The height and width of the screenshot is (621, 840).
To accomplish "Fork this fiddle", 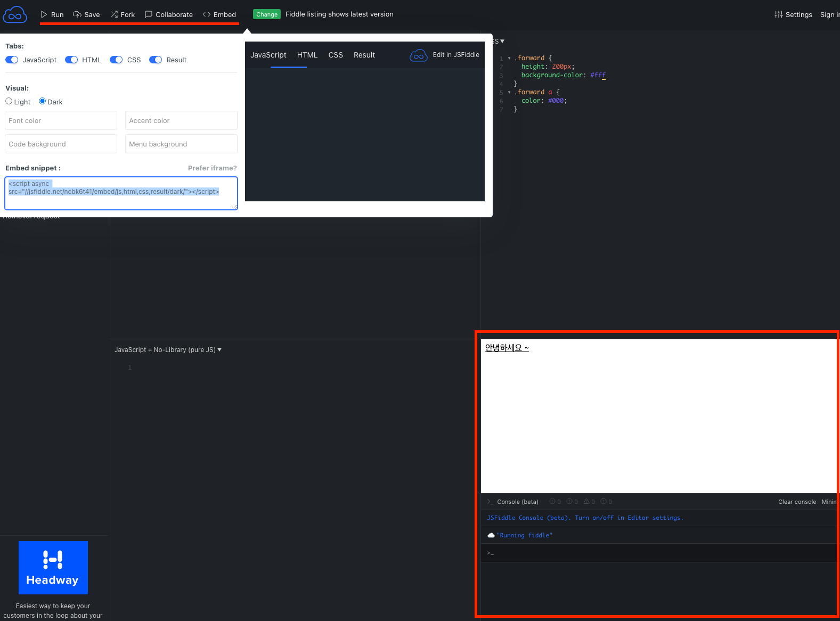I will [x=123, y=14].
